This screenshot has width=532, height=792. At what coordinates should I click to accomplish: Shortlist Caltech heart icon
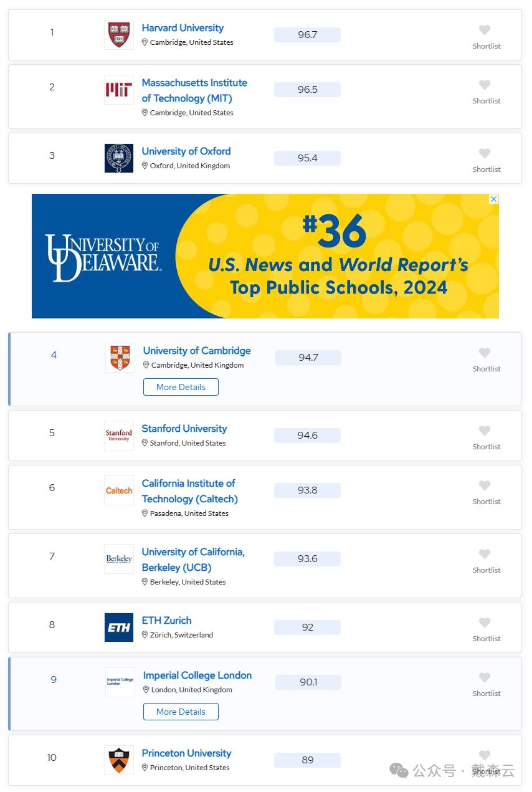click(x=485, y=485)
